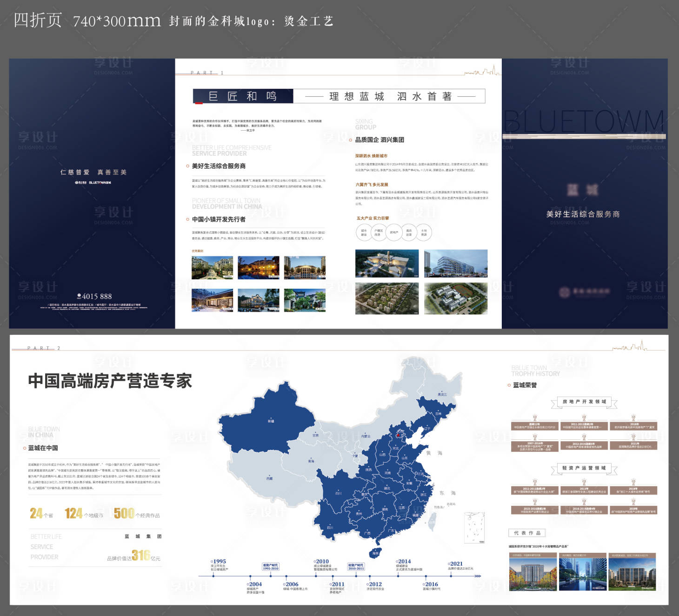
Task: Select the school campus aerial rendering with sports field
Action: pyautogui.click(x=456, y=298)
